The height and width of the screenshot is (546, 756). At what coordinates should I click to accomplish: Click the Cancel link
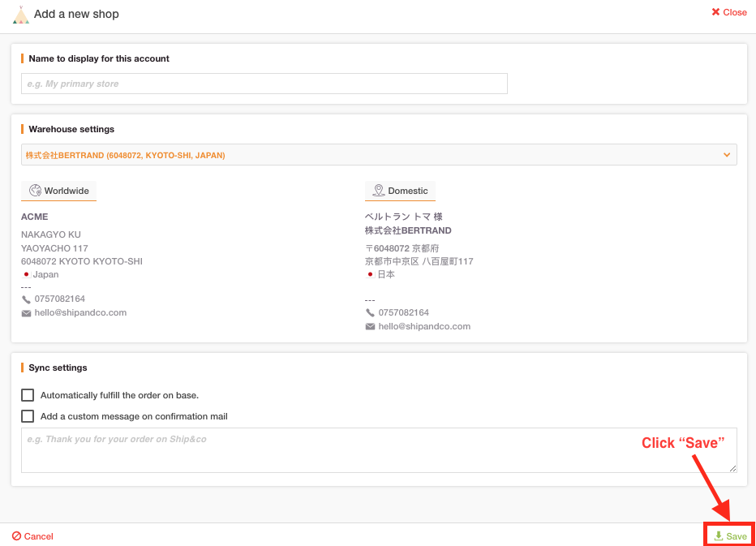pyautogui.click(x=32, y=536)
